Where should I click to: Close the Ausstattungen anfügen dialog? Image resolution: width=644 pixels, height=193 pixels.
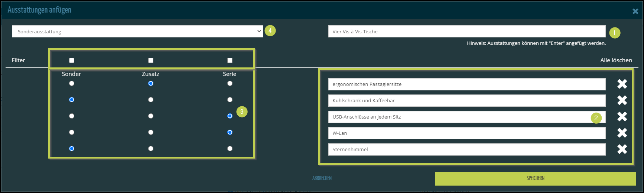pos(635,11)
